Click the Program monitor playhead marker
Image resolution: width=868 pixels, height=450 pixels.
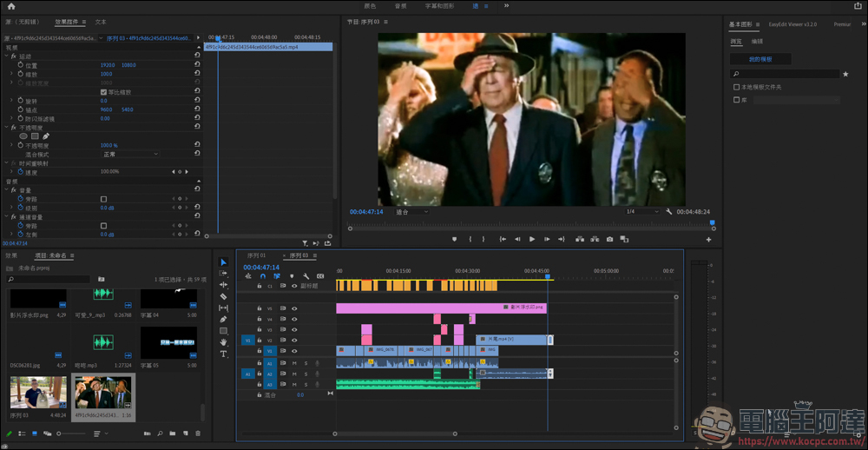click(713, 222)
